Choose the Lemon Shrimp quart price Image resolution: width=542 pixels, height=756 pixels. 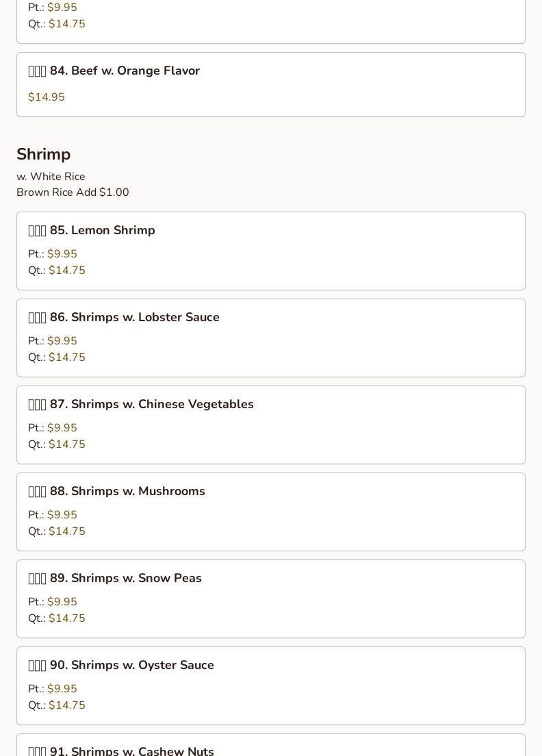coord(67,270)
